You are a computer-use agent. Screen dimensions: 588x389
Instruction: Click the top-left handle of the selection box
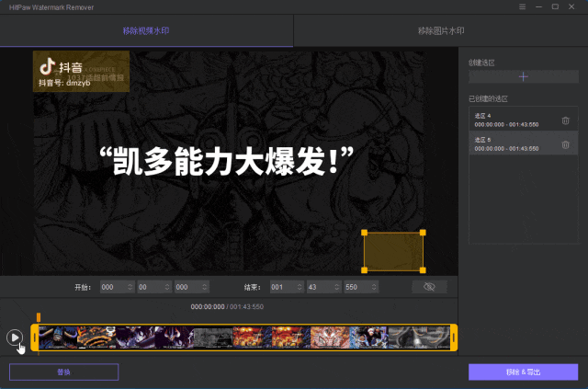365,233
